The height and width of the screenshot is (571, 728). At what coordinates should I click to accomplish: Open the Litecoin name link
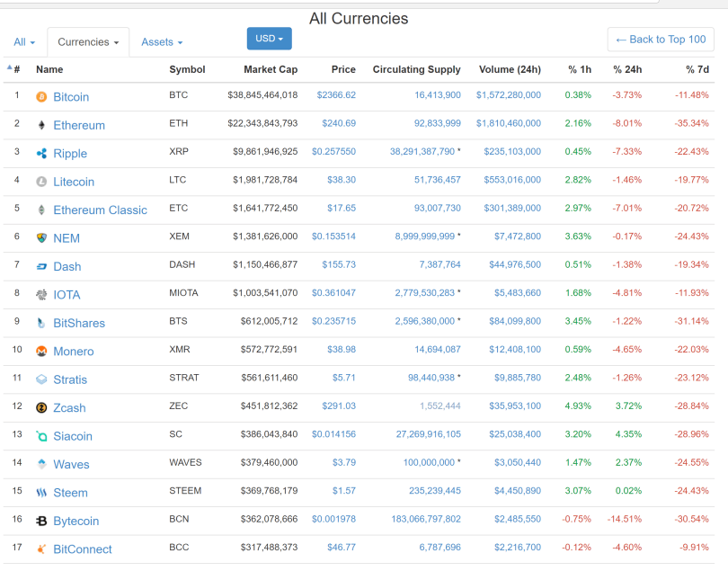74,183
